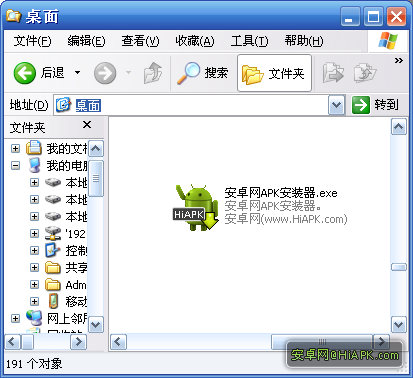Viewport: 413px width, 378px height.
Task: Click the Up one level folder icon
Action: (x=153, y=73)
